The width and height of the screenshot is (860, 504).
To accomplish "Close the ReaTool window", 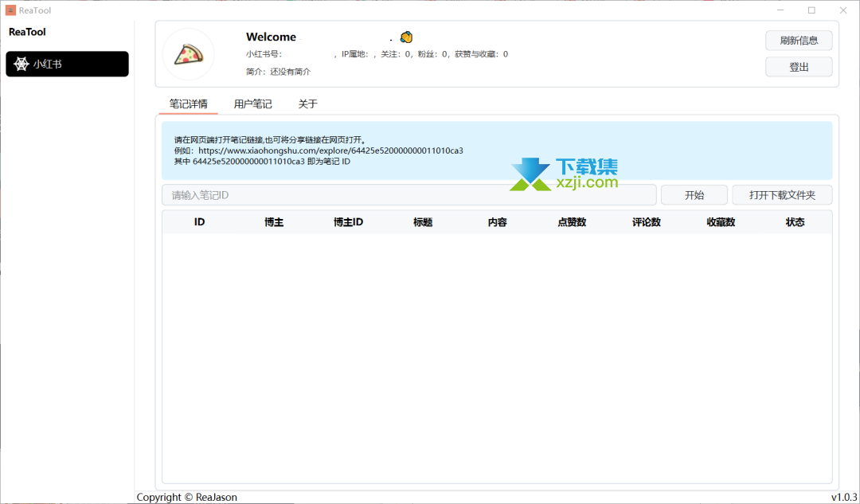I will point(843,10).
